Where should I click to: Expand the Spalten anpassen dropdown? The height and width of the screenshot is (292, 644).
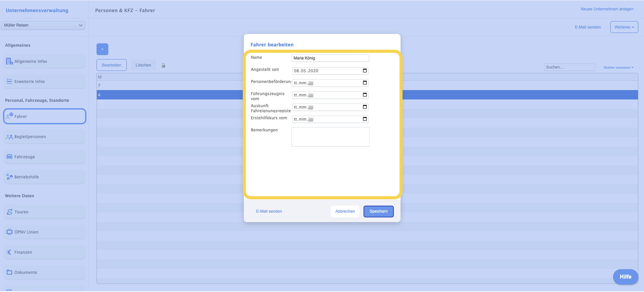click(618, 68)
